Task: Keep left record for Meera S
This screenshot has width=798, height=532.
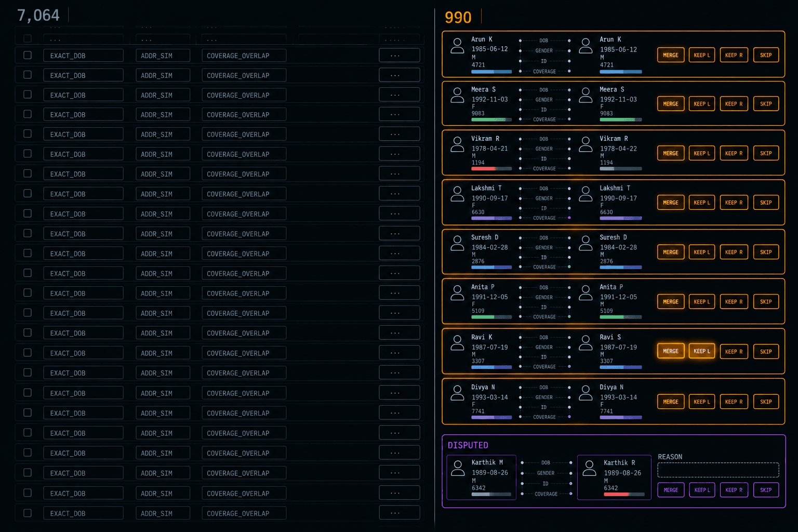Action: point(702,104)
